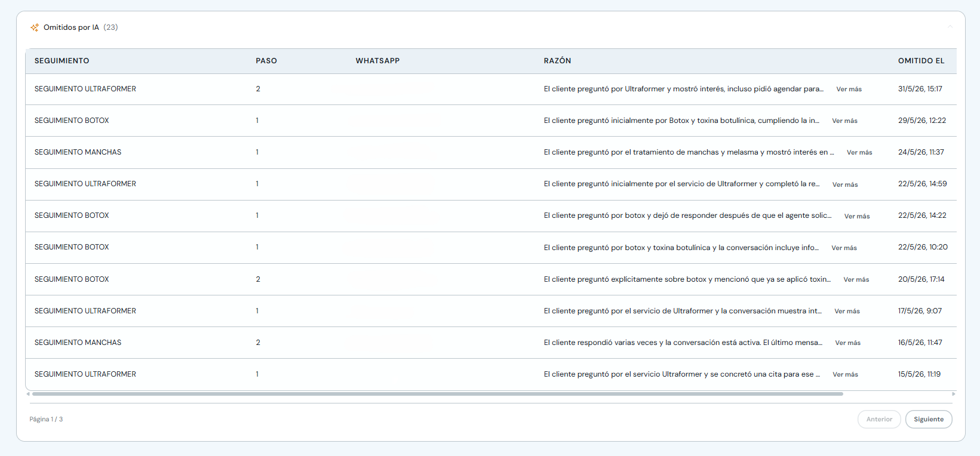Go to next page with Siguiente
980x456 pixels.
point(929,419)
